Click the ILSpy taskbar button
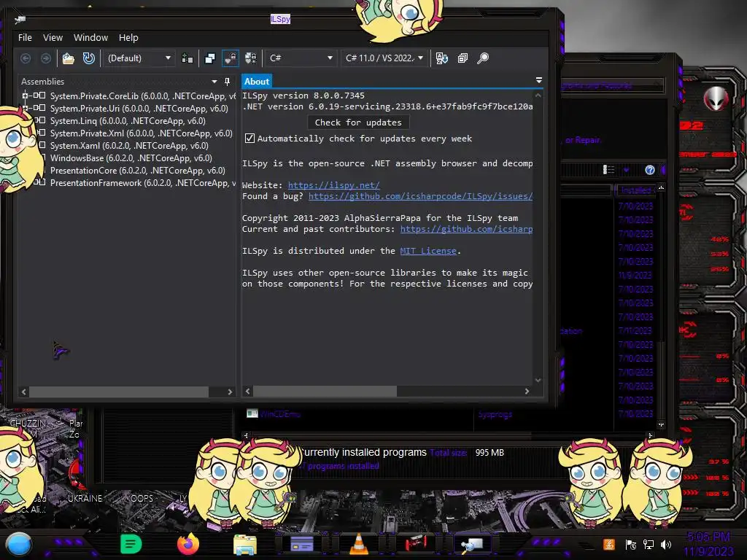The width and height of the screenshot is (747, 560). tap(473, 544)
